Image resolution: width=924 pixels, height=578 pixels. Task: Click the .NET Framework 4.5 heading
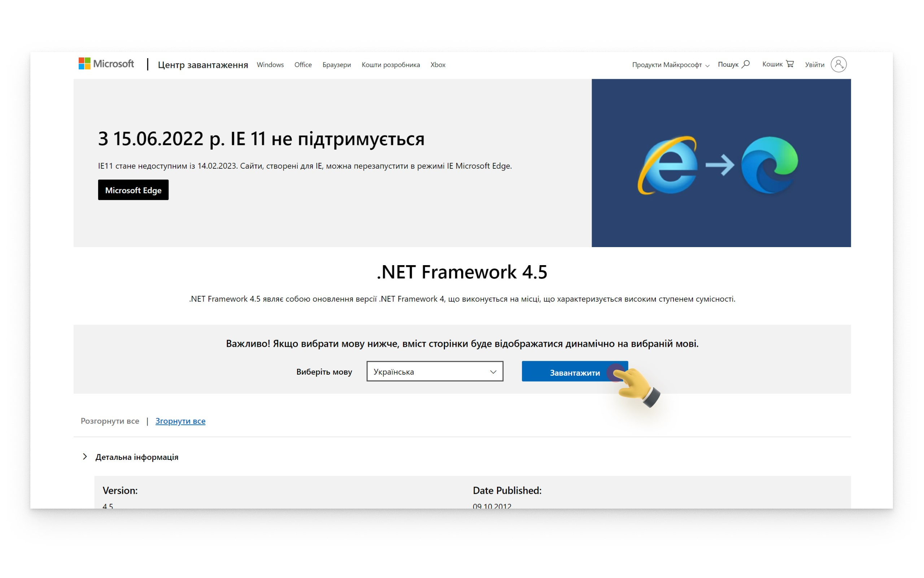coord(462,272)
